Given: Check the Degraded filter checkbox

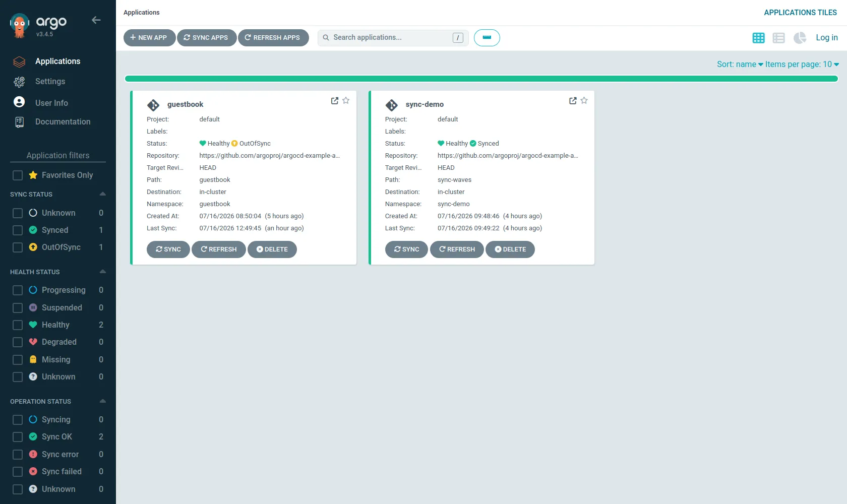Looking at the screenshot, I should point(18,342).
